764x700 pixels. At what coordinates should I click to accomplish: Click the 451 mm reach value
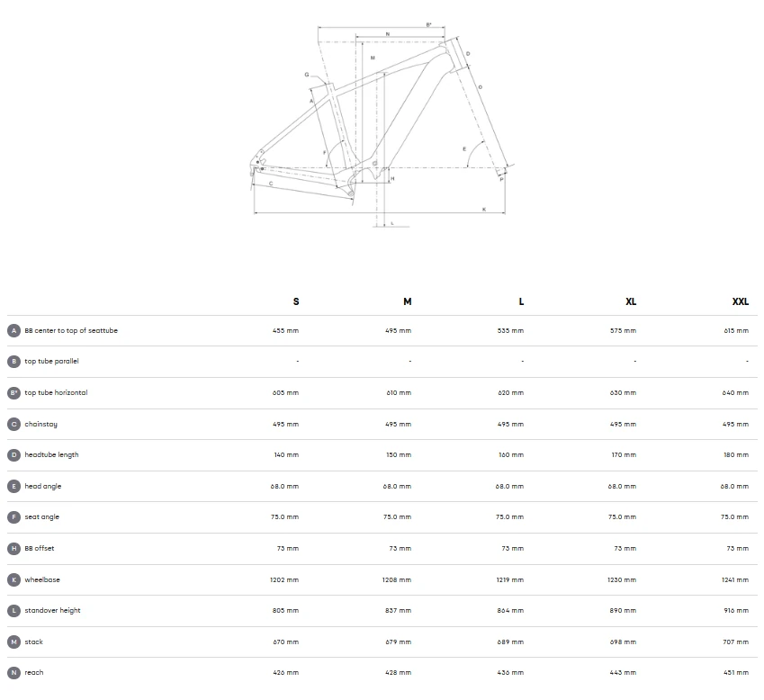point(736,673)
